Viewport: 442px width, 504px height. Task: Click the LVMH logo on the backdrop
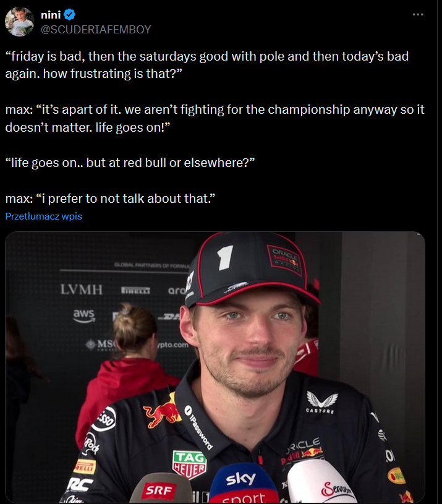pos(82,289)
